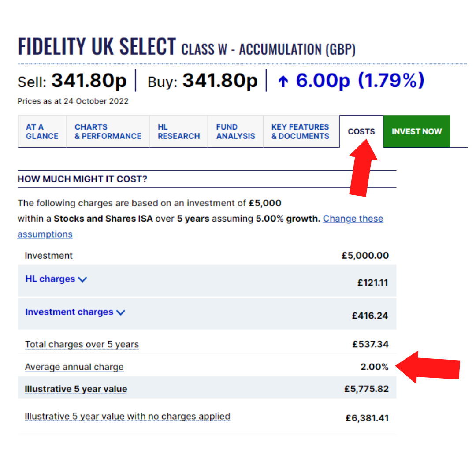Select the Fund Analysis tab
476x476 pixels.
[235, 131]
